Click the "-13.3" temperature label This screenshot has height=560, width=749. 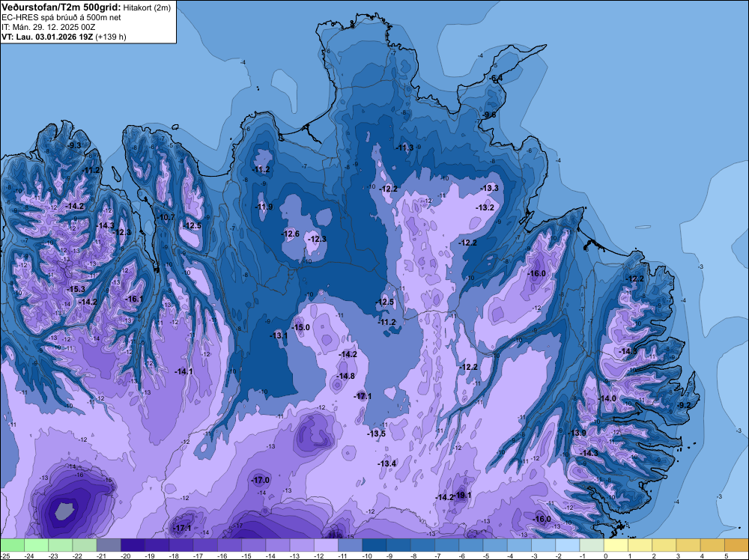pos(490,188)
